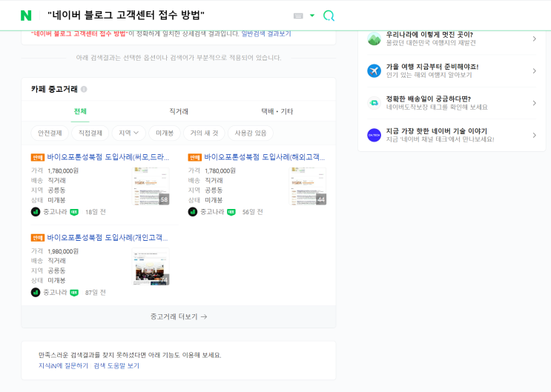Switch to the 택배 · 기타 tab
This screenshot has width=551, height=392.
[277, 111]
